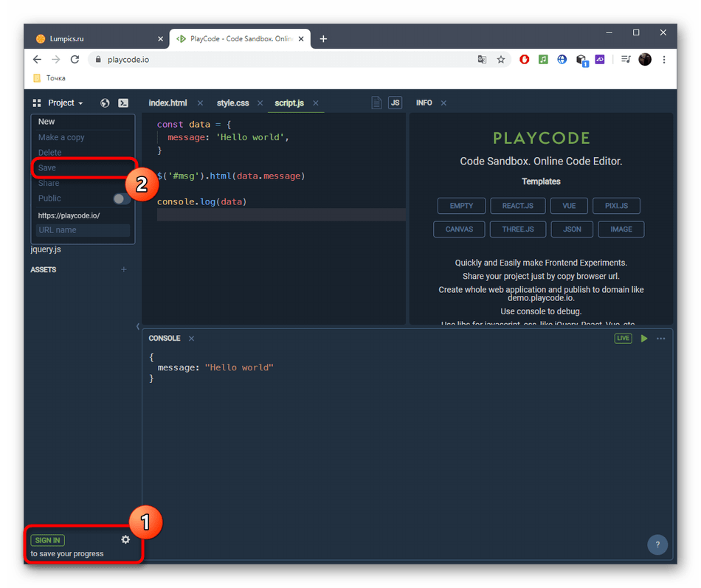Collapse the sidebar with the chevron handle
The width and height of the screenshot is (701, 588).
tap(138, 326)
